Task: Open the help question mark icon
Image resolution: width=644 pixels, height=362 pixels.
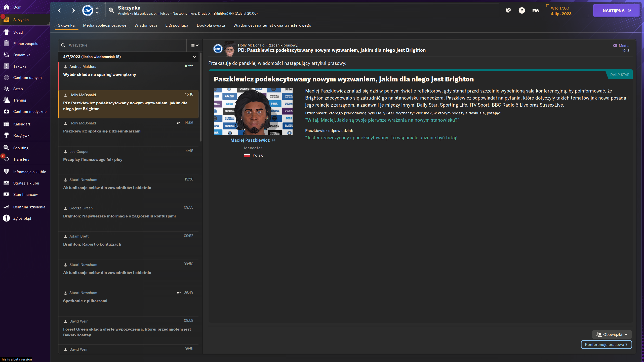Action: tap(522, 11)
